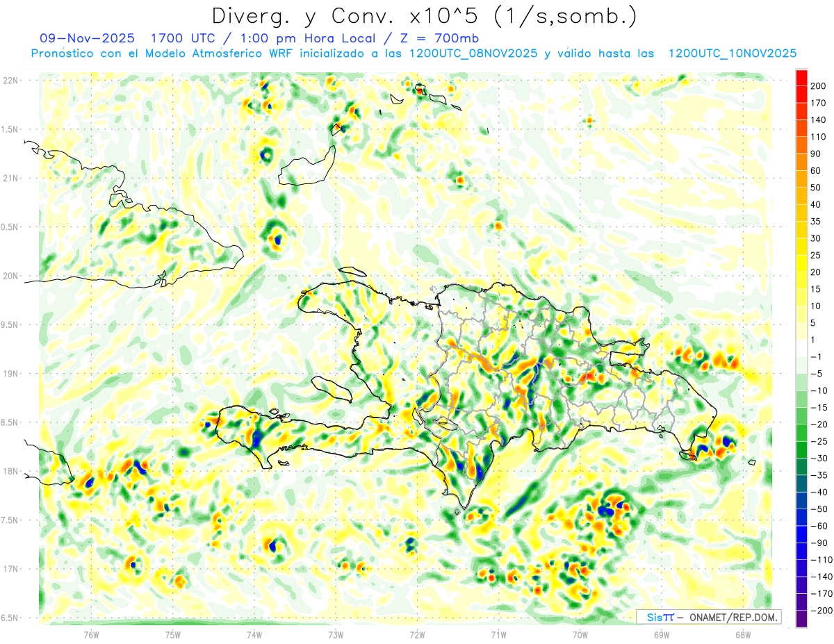Click the '6.5N' latitude label
This screenshot has height=644, width=834.
[x=10, y=618]
